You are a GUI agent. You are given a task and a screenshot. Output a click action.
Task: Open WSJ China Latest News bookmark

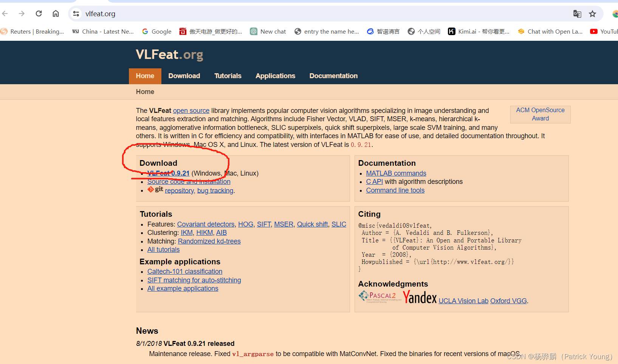click(103, 31)
